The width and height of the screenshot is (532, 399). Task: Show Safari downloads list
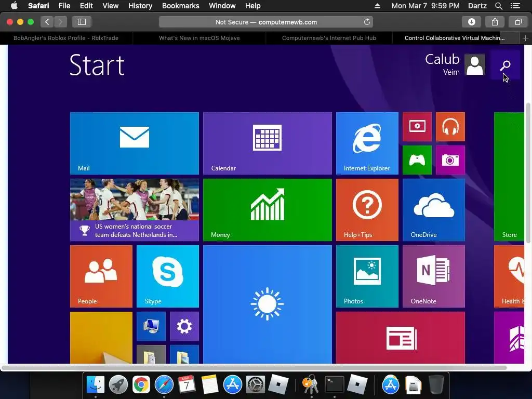coord(471,22)
